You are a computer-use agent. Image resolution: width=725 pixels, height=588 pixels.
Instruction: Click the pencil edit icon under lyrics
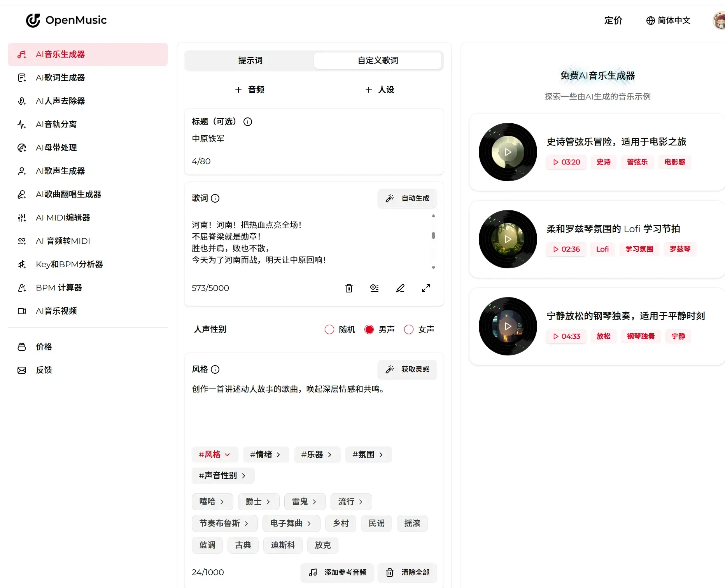coord(400,288)
